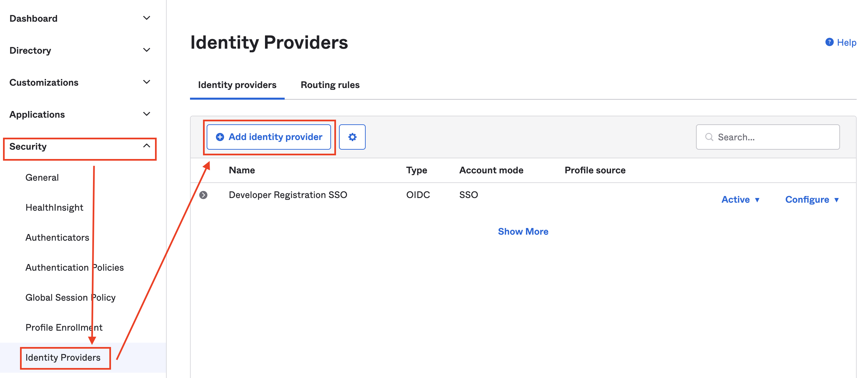Expand the Developer Registration SSO row arrow
Viewport: 868px width, 378px height.
click(x=203, y=195)
